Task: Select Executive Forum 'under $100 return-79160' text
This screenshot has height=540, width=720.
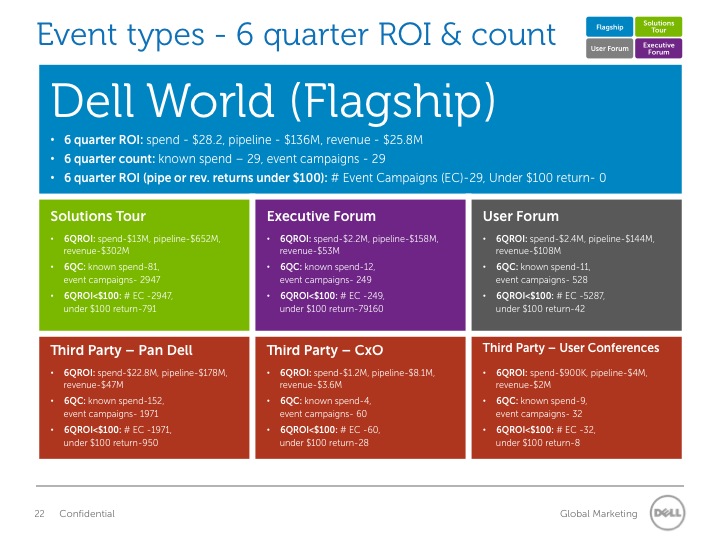Action: [x=331, y=309]
